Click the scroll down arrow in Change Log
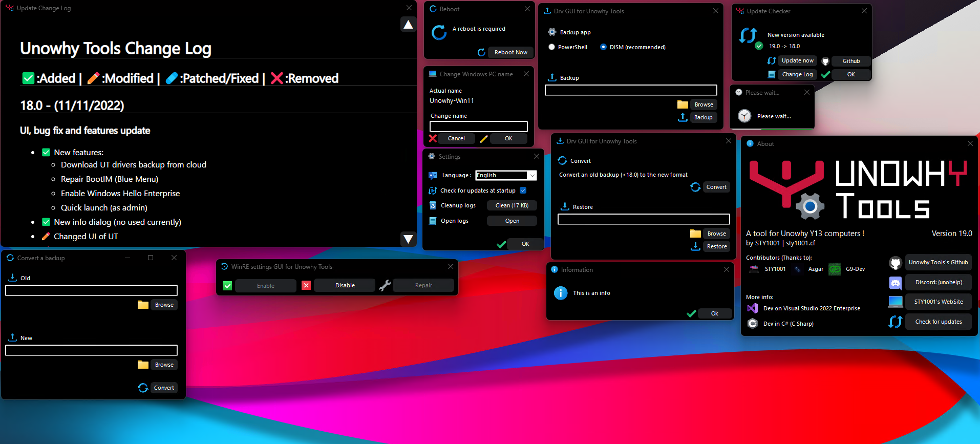 [408, 239]
